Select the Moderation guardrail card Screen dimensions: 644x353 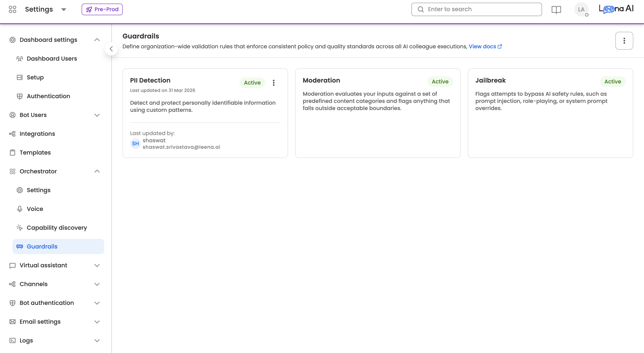[x=377, y=113]
